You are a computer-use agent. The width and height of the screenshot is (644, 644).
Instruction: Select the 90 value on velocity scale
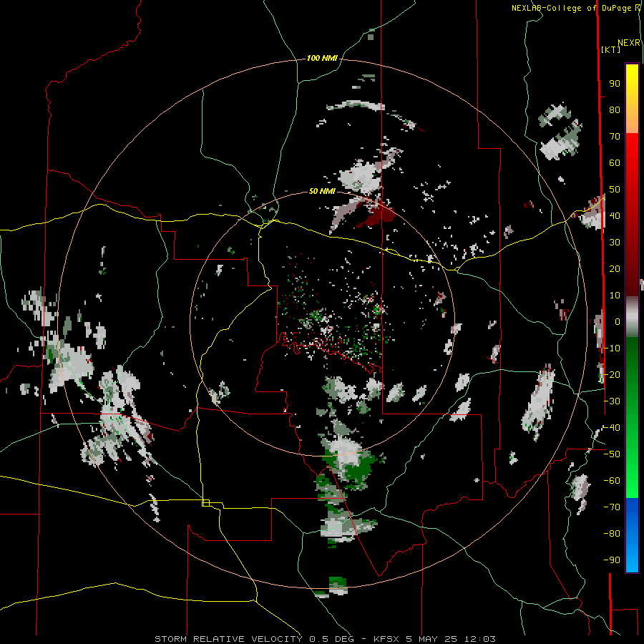point(615,84)
